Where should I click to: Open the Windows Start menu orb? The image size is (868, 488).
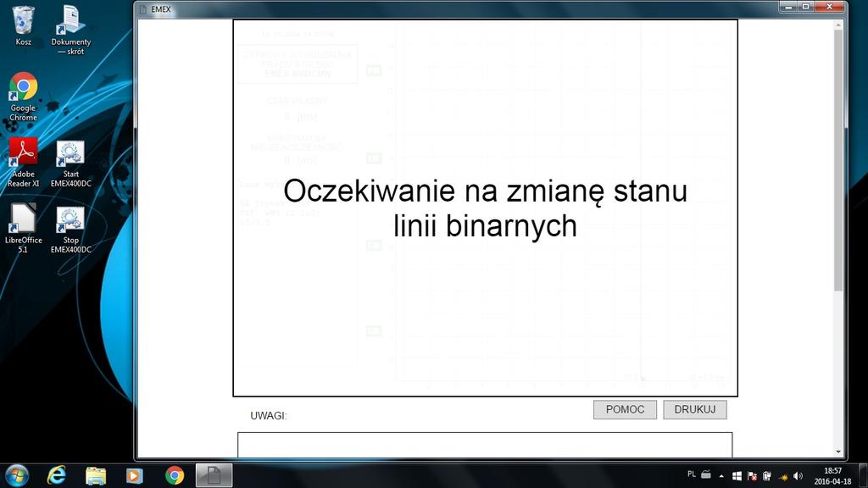click(x=17, y=475)
